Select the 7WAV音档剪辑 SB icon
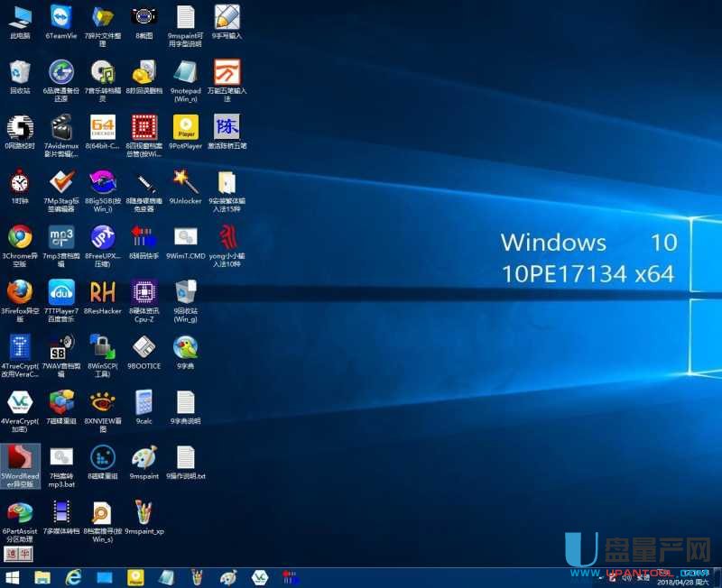 (x=61, y=356)
